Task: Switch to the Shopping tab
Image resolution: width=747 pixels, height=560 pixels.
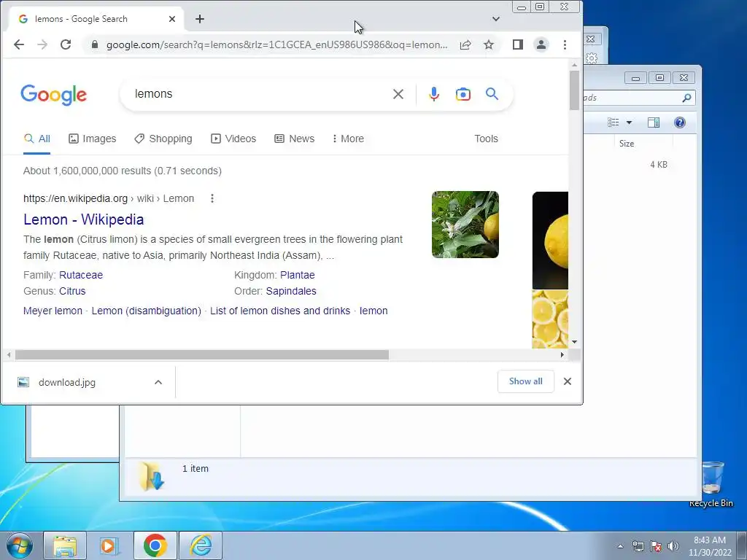Action: [x=163, y=139]
